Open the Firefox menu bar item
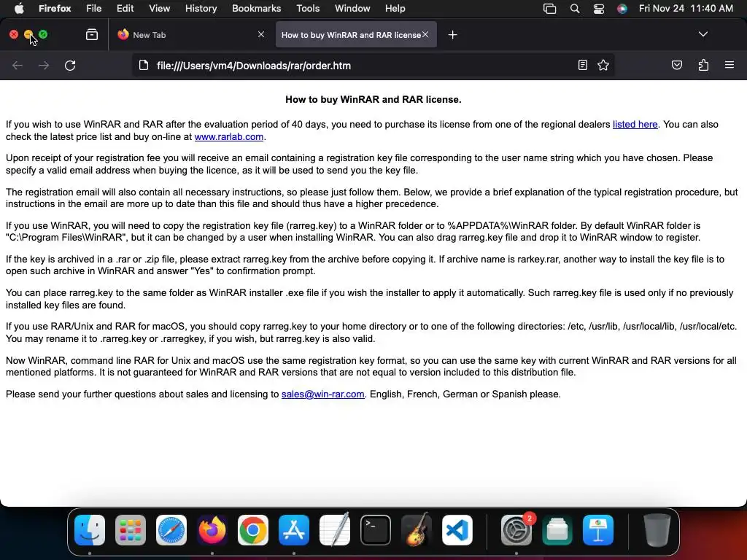 (x=55, y=8)
